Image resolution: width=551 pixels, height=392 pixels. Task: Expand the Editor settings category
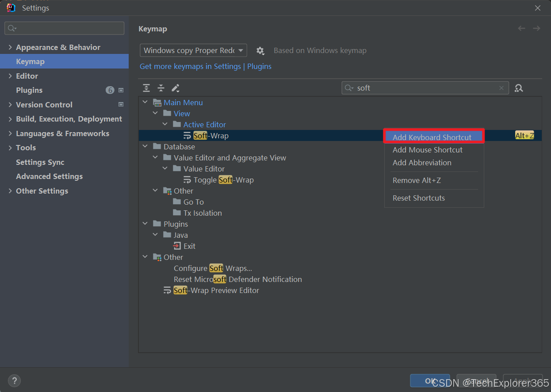click(x=10, y=76)
